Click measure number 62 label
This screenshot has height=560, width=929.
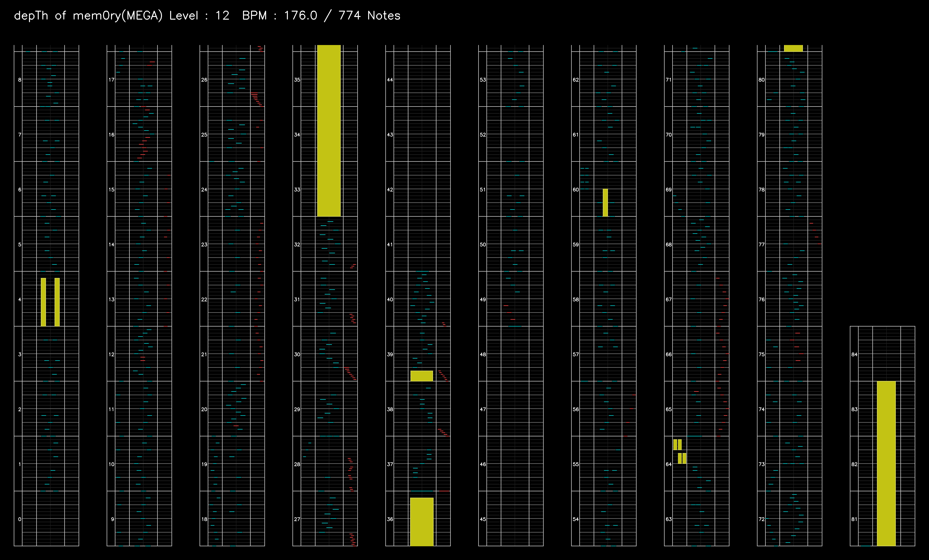click(576, 80)
